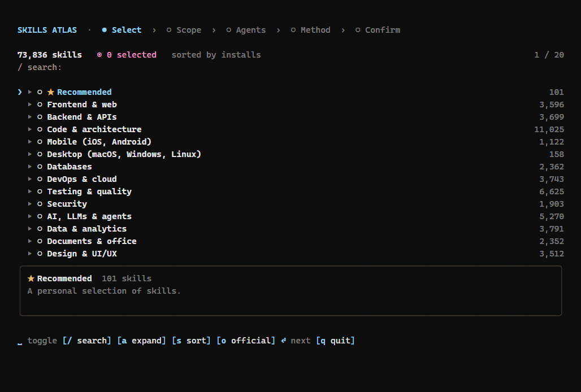This screenshot has width=581, height=392.
Task: Expand the Mobile (iOS, Android) triangle
Action: [x=30, y=142]
